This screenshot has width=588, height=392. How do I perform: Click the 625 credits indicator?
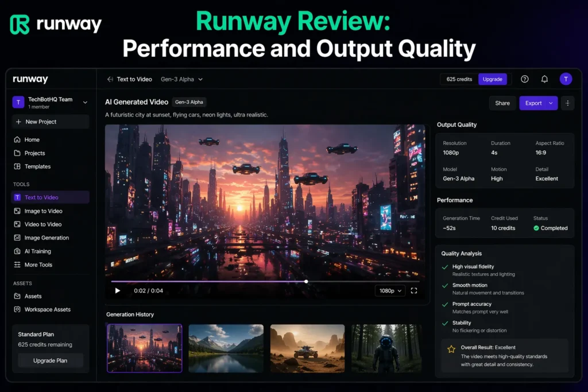tap(459, 79)
